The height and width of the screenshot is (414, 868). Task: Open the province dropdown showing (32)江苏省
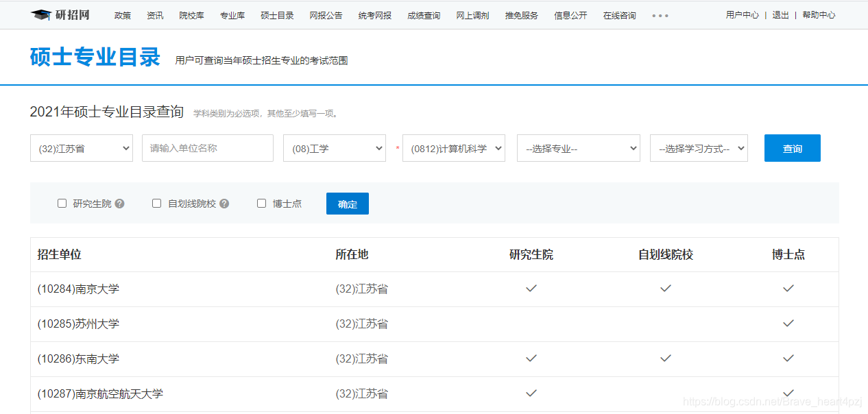click(x=81, y=148)
